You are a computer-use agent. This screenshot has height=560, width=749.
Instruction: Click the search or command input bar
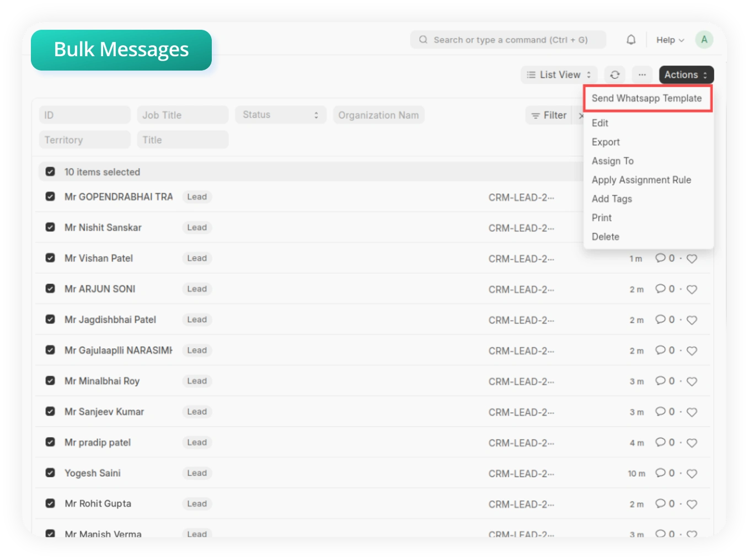pyautogui.click(x=507, y=40)
